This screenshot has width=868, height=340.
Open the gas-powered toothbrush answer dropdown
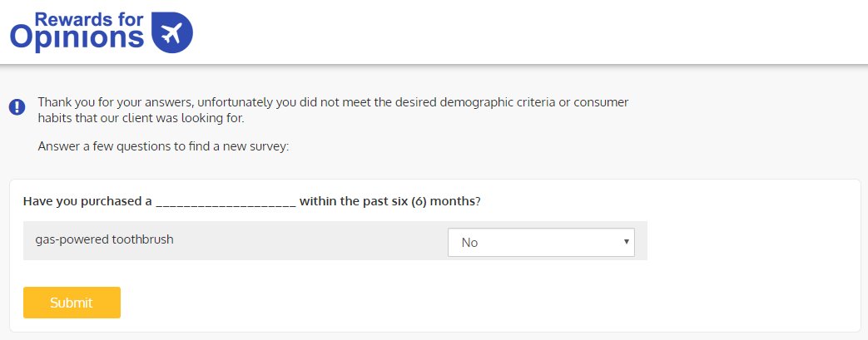click(541, 242)
